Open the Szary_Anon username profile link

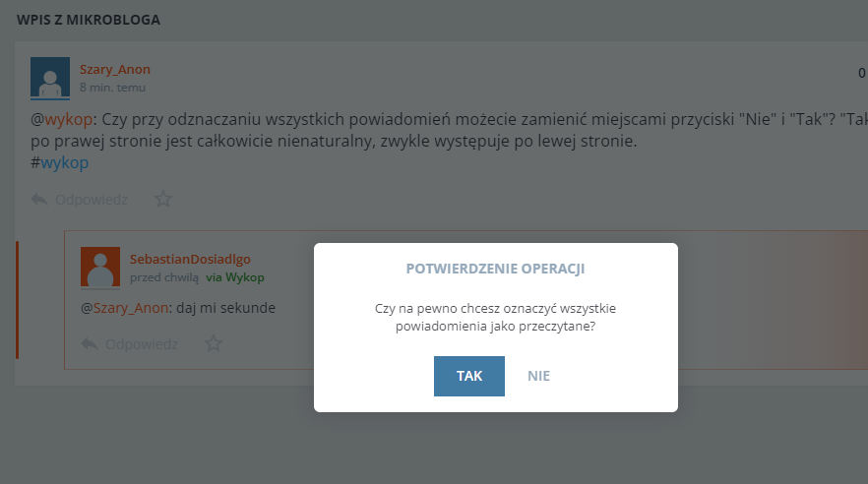[x=115, y=69]
